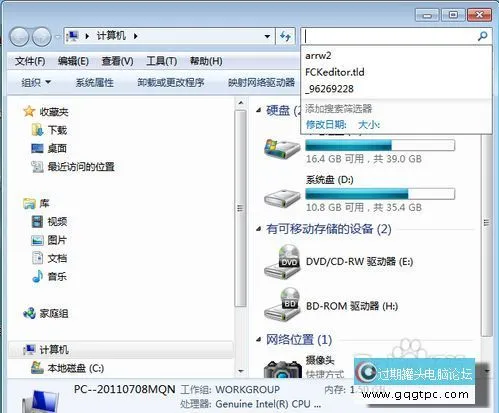Click the 16.4 GB free usage bar

tap(380, 146)
